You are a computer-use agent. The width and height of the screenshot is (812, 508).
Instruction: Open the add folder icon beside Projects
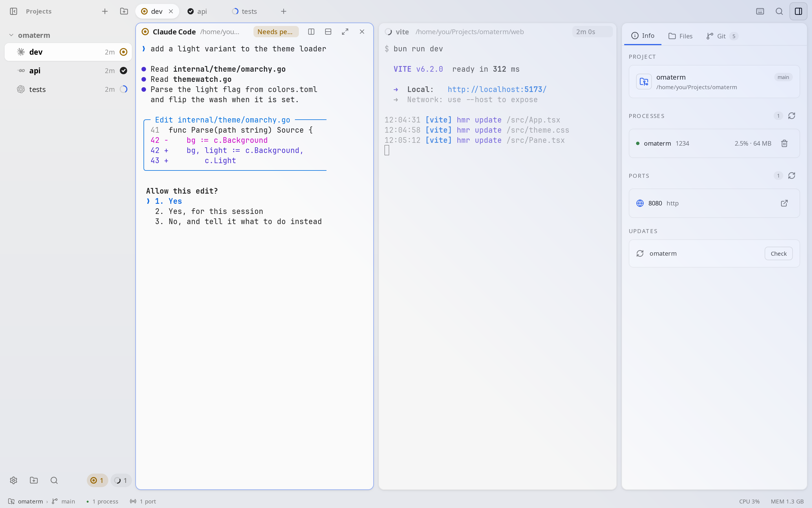tap(124, 11)
